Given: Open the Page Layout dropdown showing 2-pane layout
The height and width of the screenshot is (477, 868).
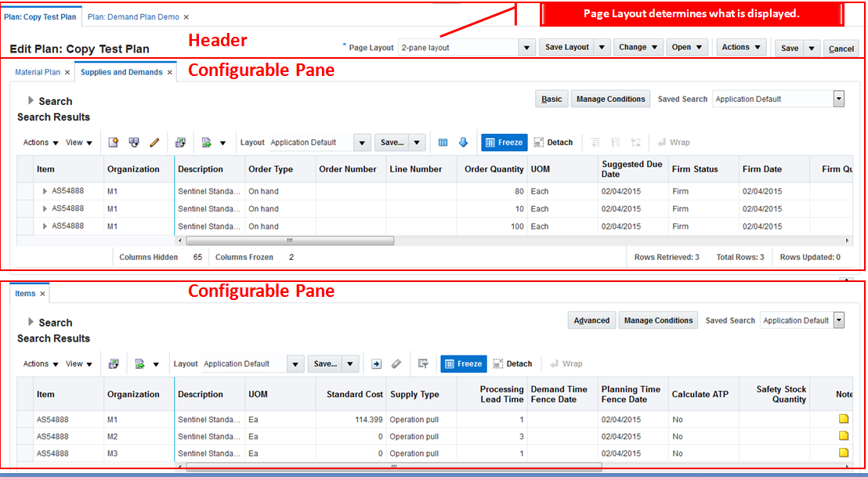Looking at the screenshot, I should [526, 48].
